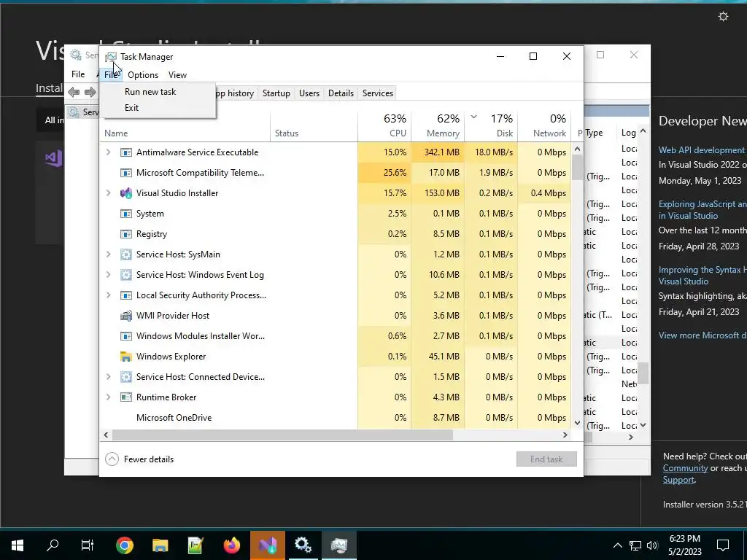Click the Runtime Broker process icon

click(x=125, y=397)
